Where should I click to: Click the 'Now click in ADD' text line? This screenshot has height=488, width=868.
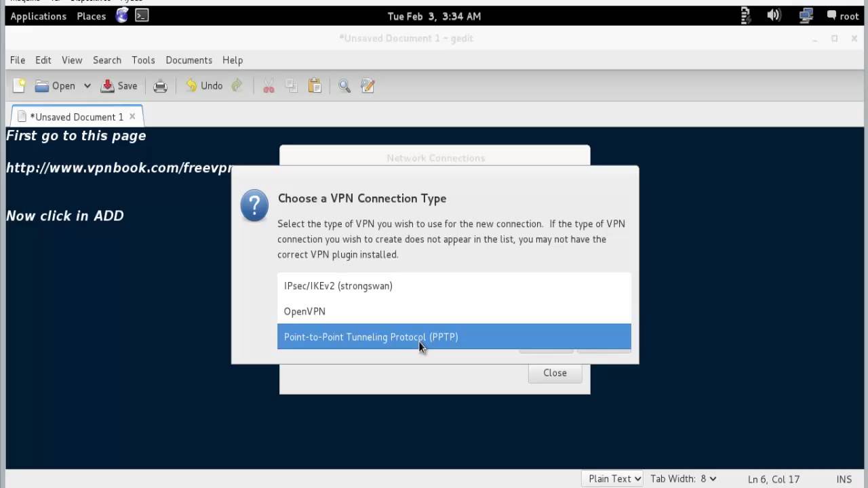[65, 216]
